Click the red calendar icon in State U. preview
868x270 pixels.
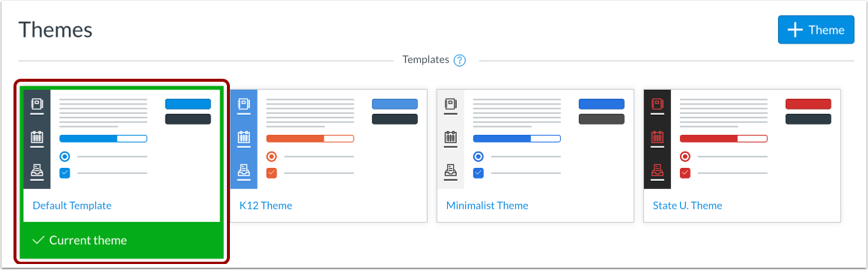[x=657, y=137]
